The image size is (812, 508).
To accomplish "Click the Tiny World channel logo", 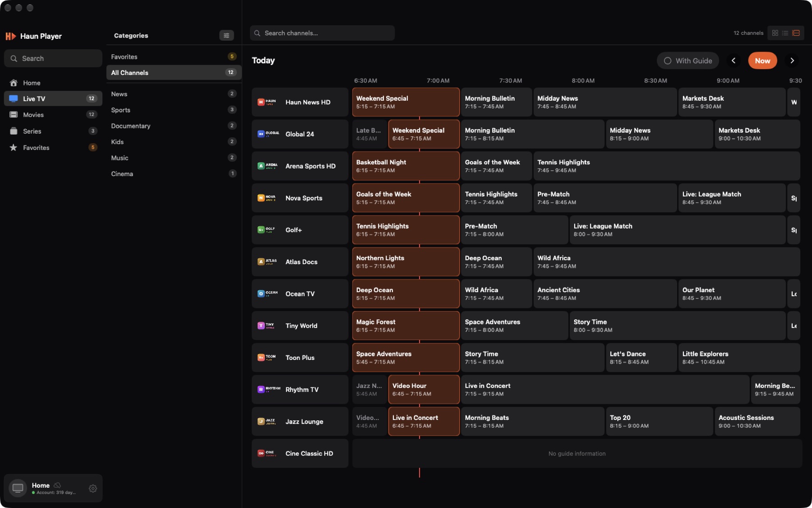I will tap(266, 326).
